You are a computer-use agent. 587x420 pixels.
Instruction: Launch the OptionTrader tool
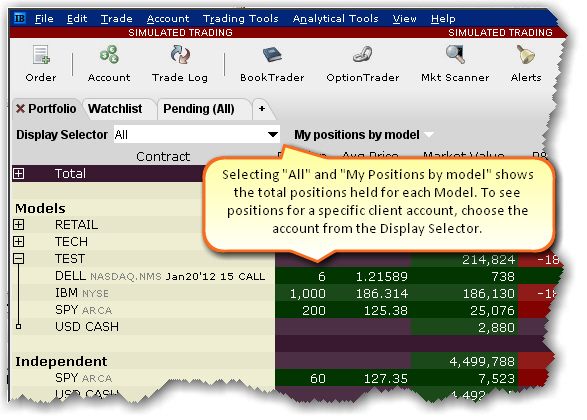[362, 55]
